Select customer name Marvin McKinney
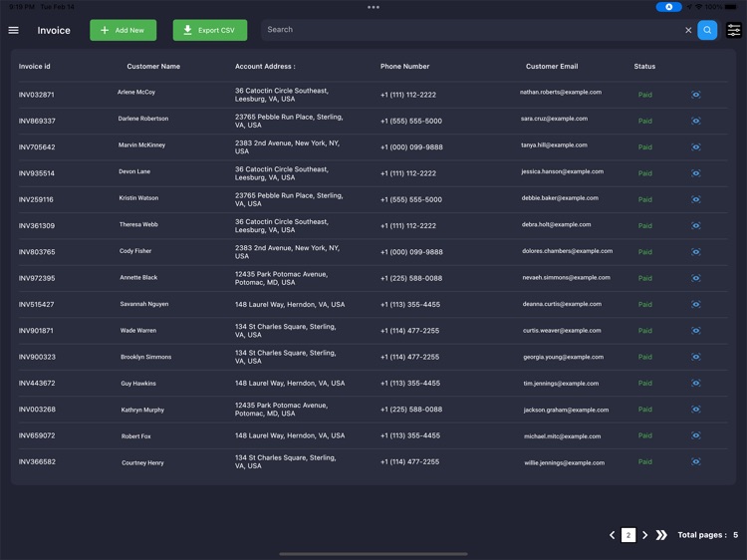The height and width of the screenshot is (560, 747). click(x=141, y=144)
